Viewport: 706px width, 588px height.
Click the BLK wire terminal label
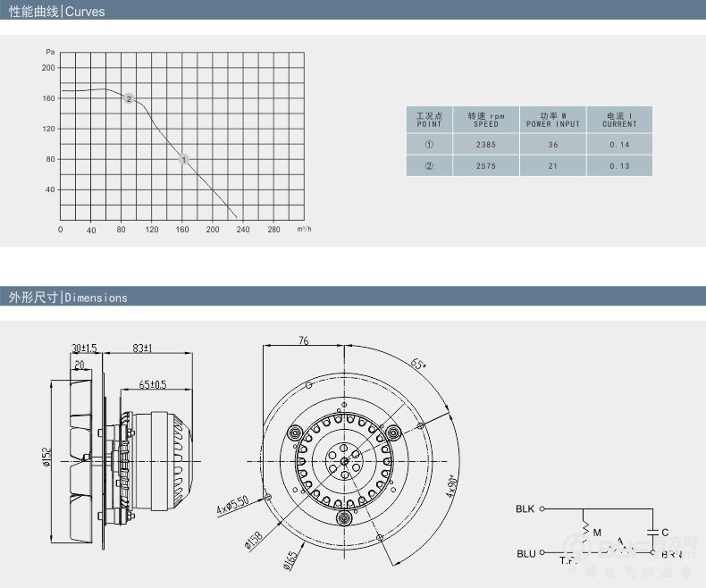[x=525, y=509]
